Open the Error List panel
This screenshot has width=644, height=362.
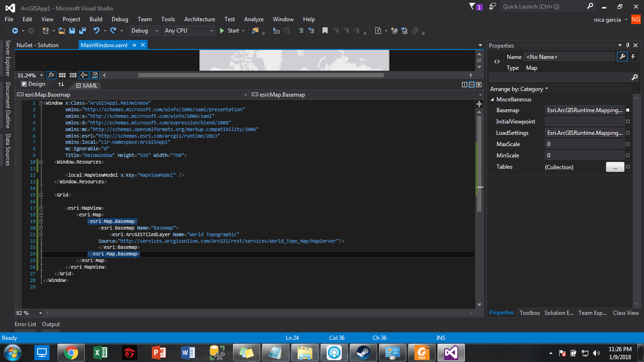point(25,324)
